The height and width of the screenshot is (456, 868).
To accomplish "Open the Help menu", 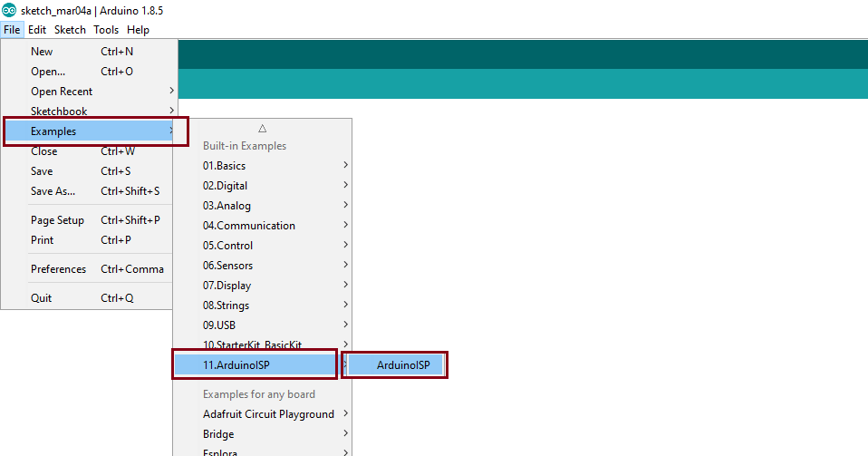I will click(x=138, y=30).
